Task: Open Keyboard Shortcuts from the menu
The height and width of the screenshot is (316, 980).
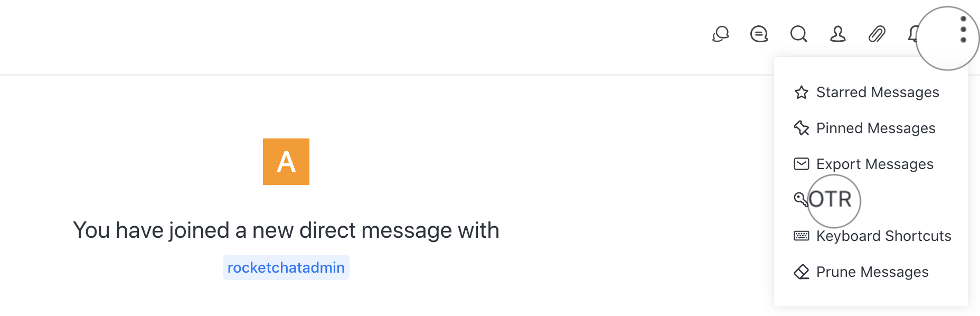Action: 883,236
